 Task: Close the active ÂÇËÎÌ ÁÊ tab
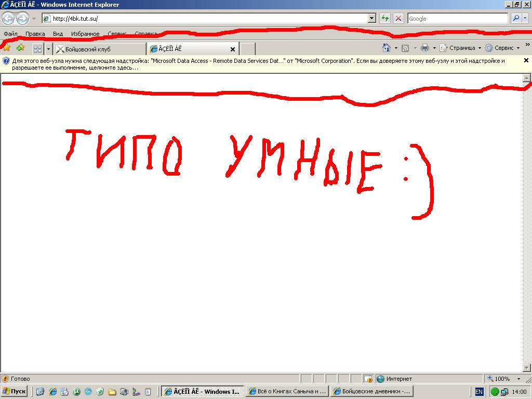click(x=233, y=49)
